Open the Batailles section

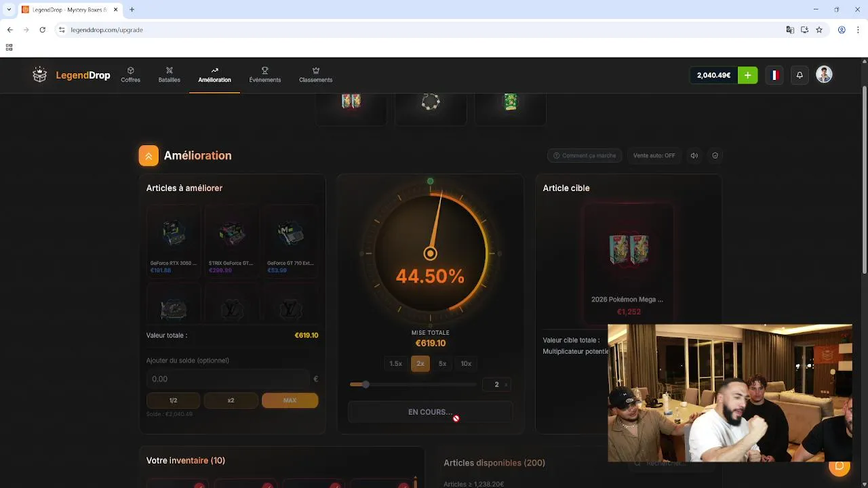tap(170, 75)
